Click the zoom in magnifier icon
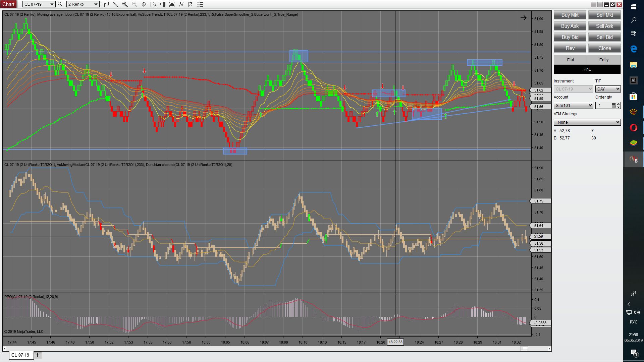The image size is (644, 362). tap(125, 4)
